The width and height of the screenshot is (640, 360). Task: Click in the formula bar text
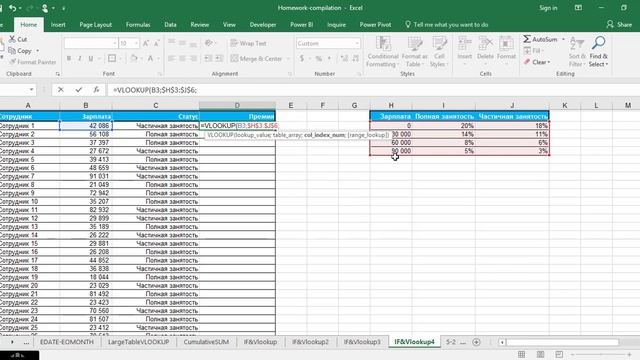coord(155,90)
